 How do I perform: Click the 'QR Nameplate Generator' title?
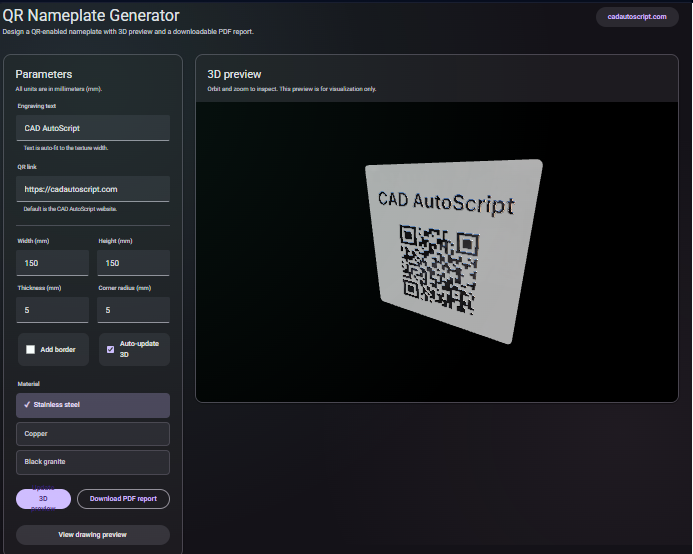[x=91, y=15]
